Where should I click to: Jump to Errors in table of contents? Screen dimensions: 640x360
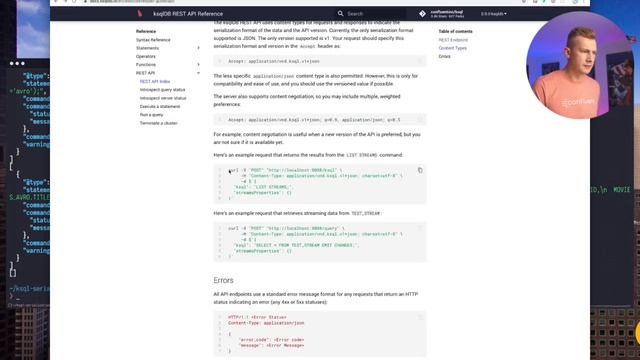click(x=444, y=56)
